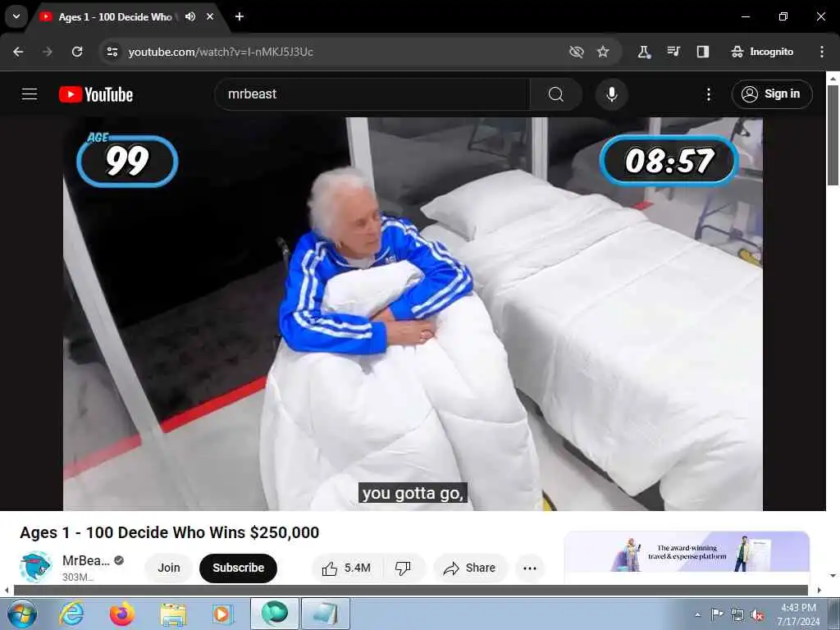Open the network tray icon
The width and height of the screenshot is (840, 630).
tap(737, 615)
